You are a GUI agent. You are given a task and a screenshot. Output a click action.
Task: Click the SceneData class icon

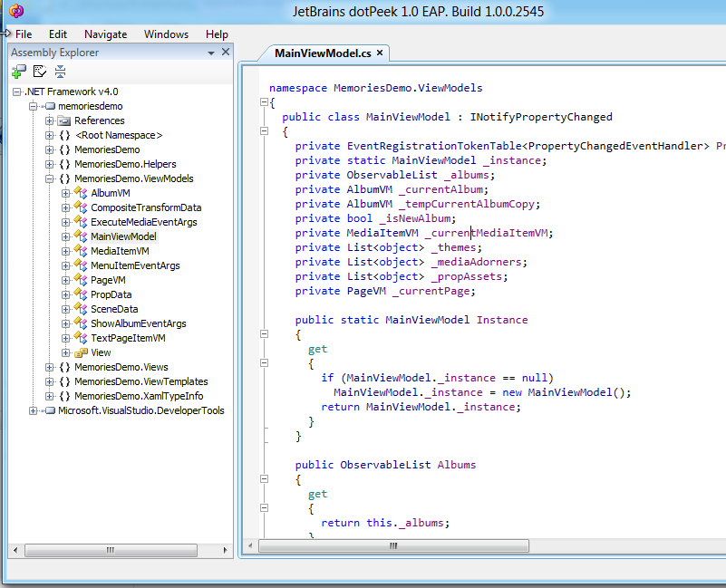[81, 309]
